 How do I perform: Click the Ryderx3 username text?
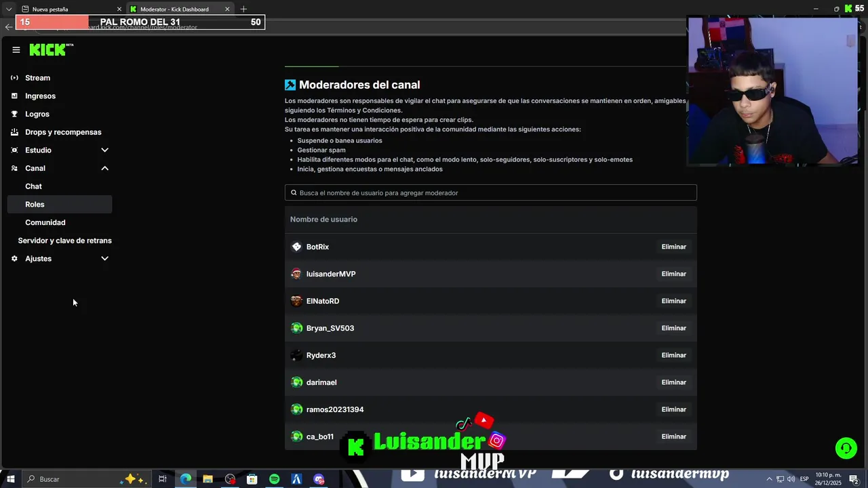click(x=321, y=355)
